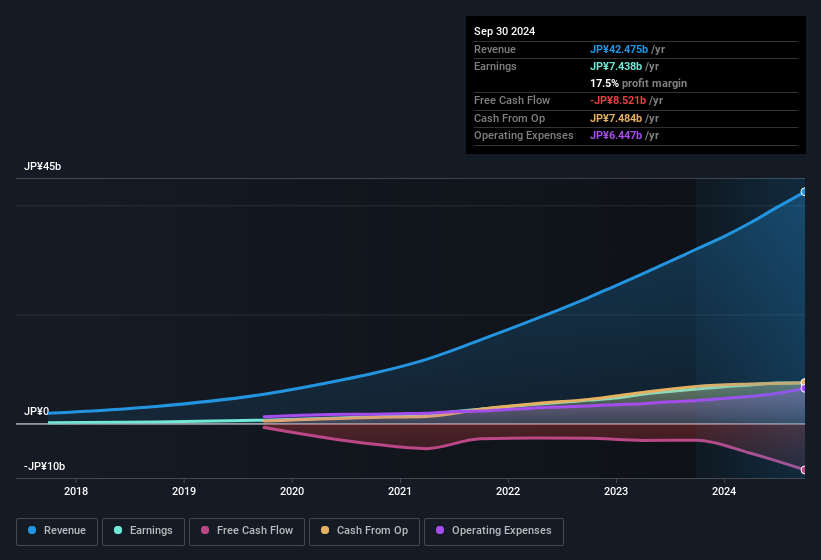Click the JP¥42.475b revenue value in tooltip
This screenshot has width=821, height=560.
click(x=619, y=49)
